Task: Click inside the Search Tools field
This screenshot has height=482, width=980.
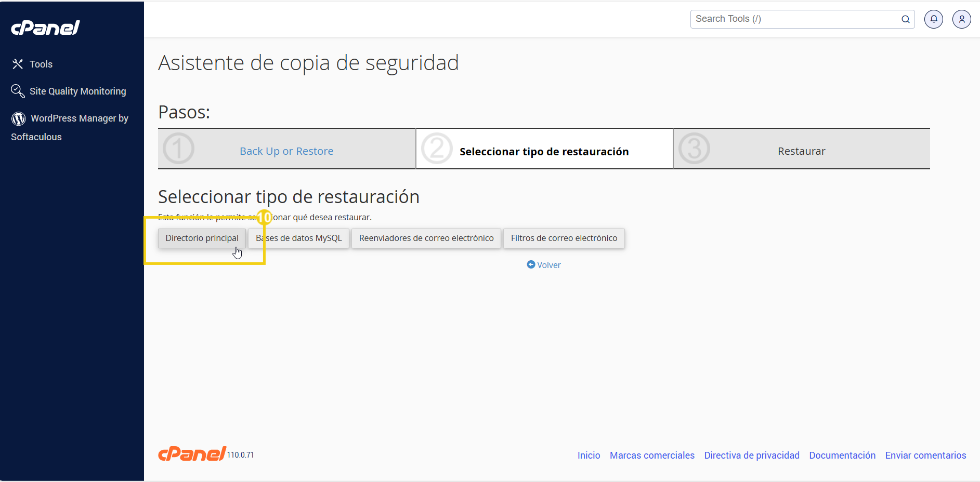Action: tap(780, 19)
